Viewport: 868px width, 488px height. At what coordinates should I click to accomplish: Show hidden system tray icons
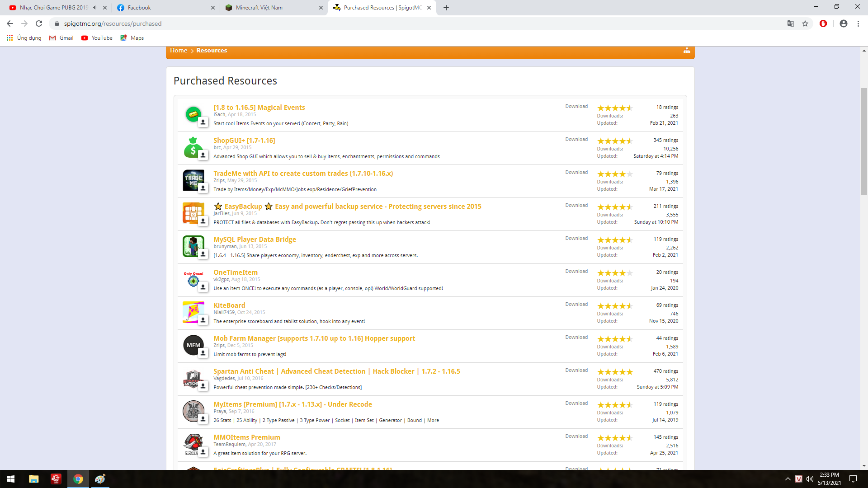[x=788, y=479]
